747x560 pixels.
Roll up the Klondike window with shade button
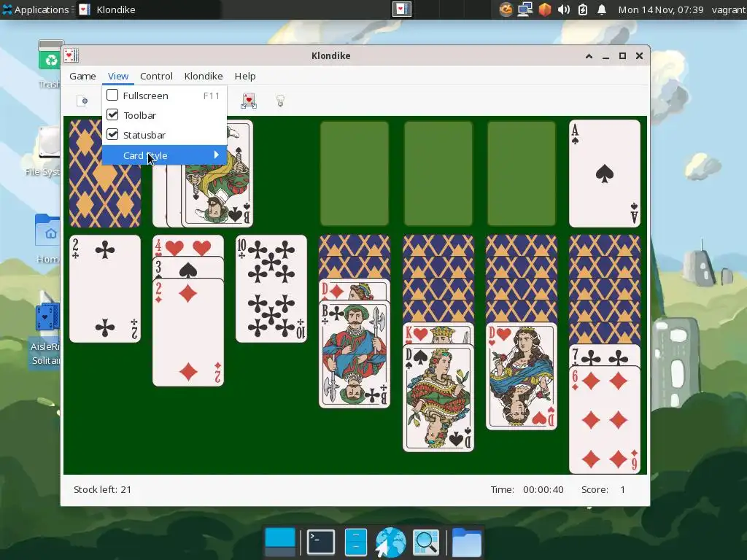tap(589, 55)
